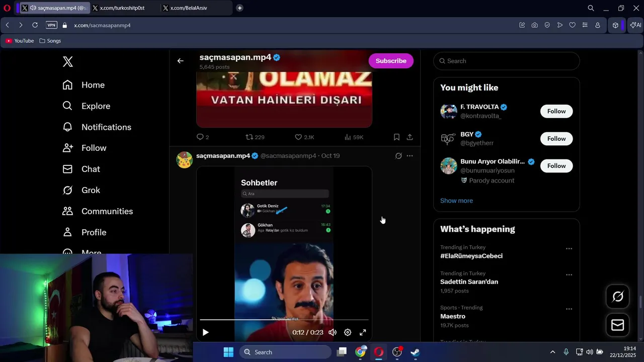Open the floating Grok button

click(x=618, y=297)
